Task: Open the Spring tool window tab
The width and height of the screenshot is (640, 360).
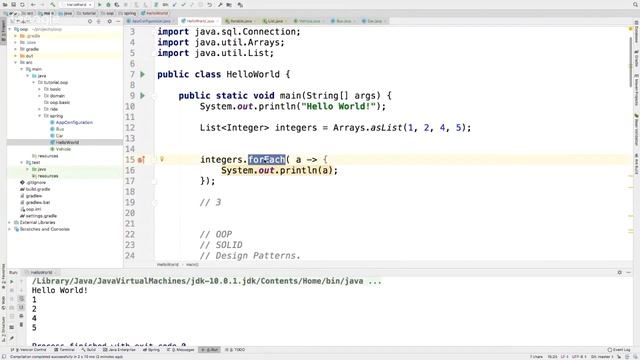Action: 151,350
